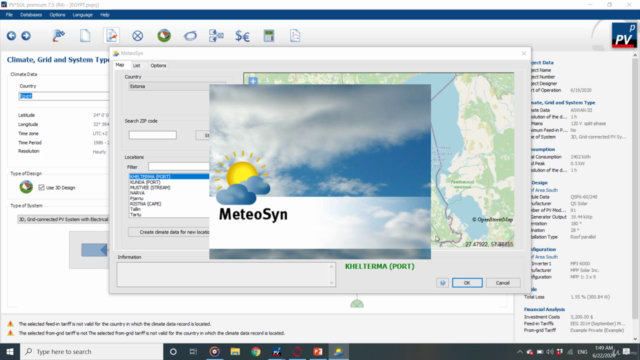This screenshot has width=640, height=360.
Task: Open the consumption icon (circle with cross)
Action: [138, 36]
